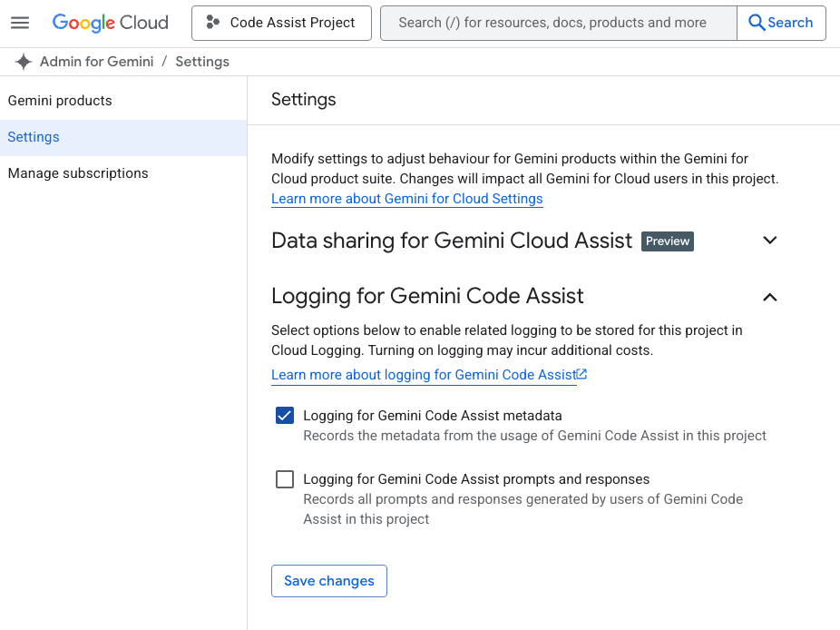Click the Save changes button

pyautogui.click(x=328, y=581)
